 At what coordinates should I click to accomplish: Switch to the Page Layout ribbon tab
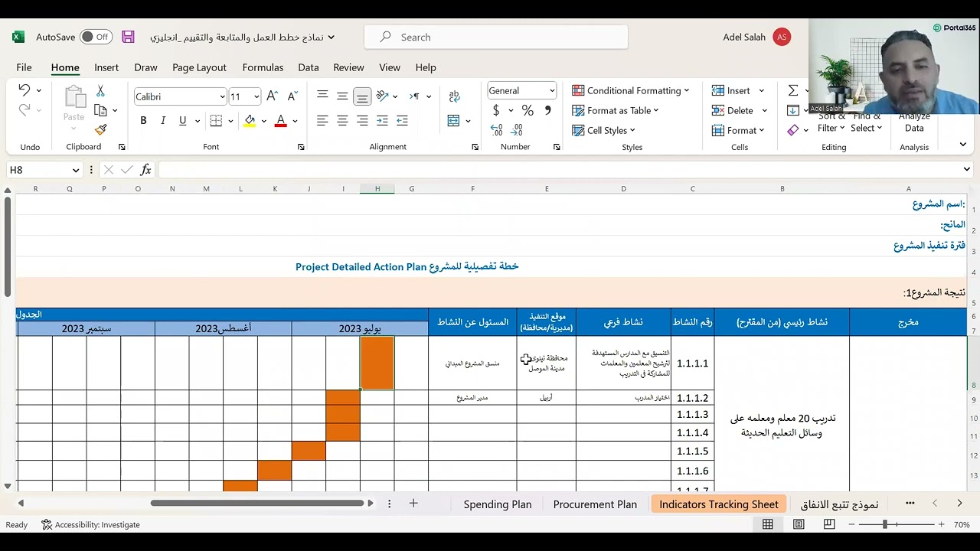click(x=199, y=67)
